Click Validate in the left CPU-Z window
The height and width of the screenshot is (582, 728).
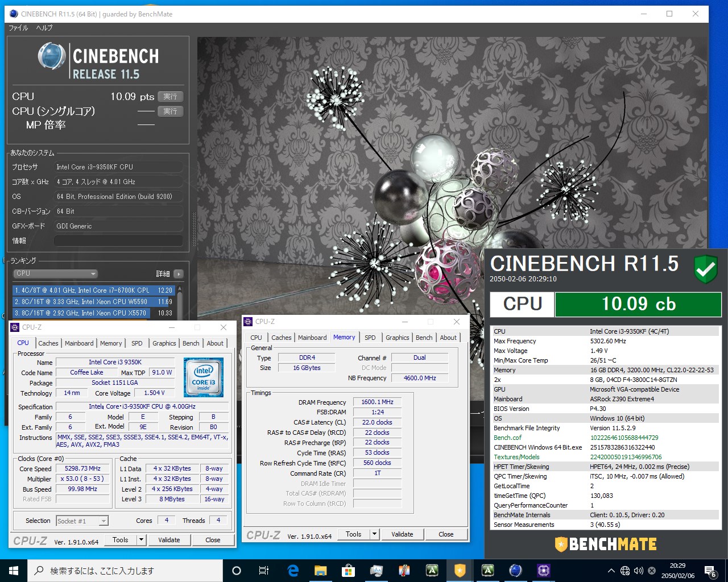169,540
